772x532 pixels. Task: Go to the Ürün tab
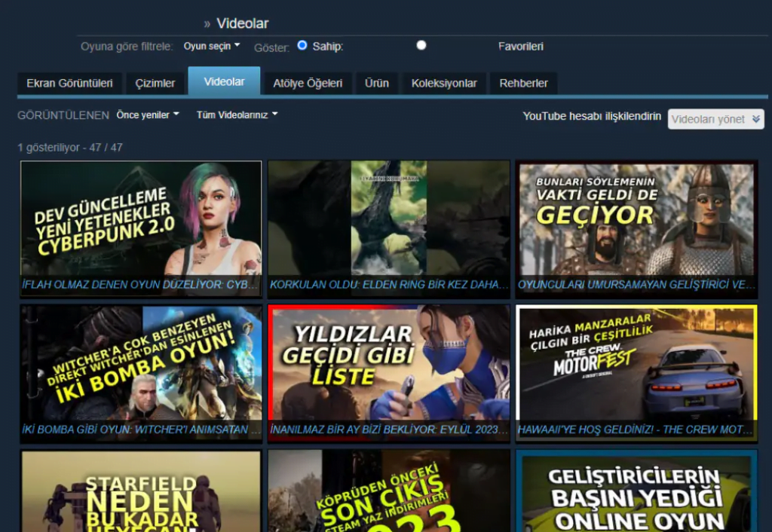[377, 83]
